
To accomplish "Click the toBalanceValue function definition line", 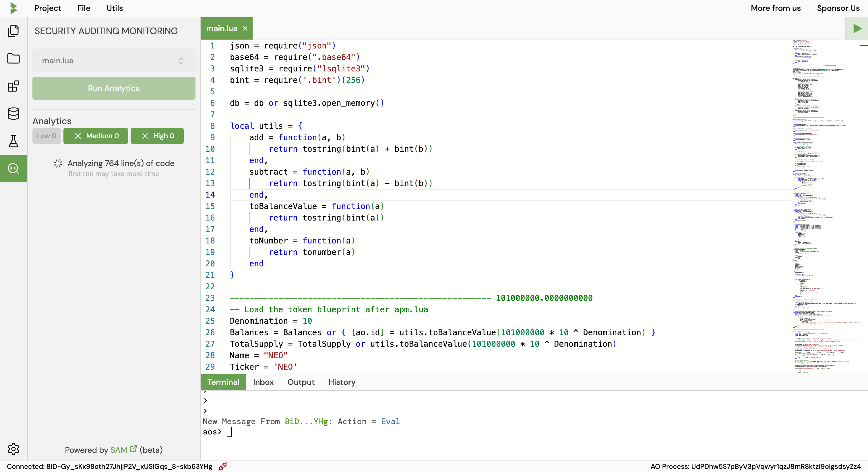I will (316, 206).
